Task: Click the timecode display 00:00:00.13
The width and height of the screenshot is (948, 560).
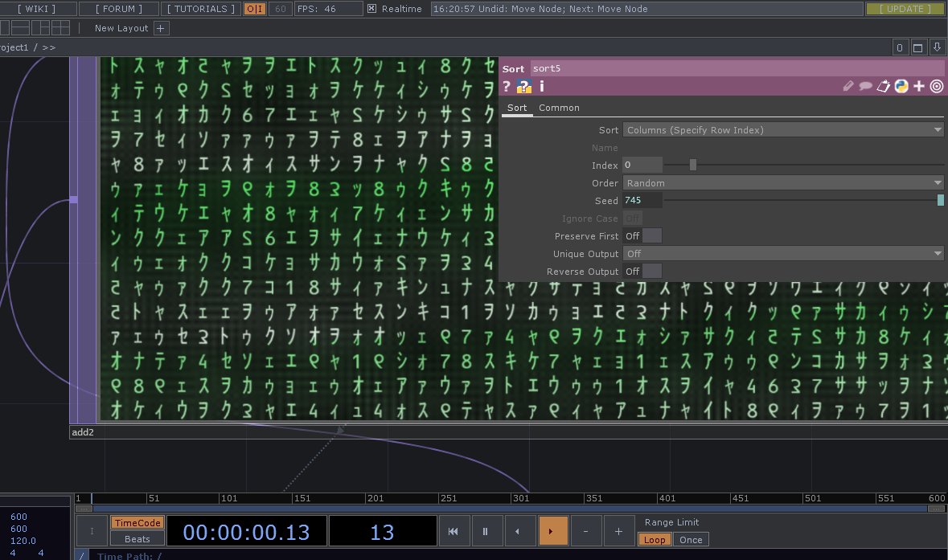Action: [247, 532]
